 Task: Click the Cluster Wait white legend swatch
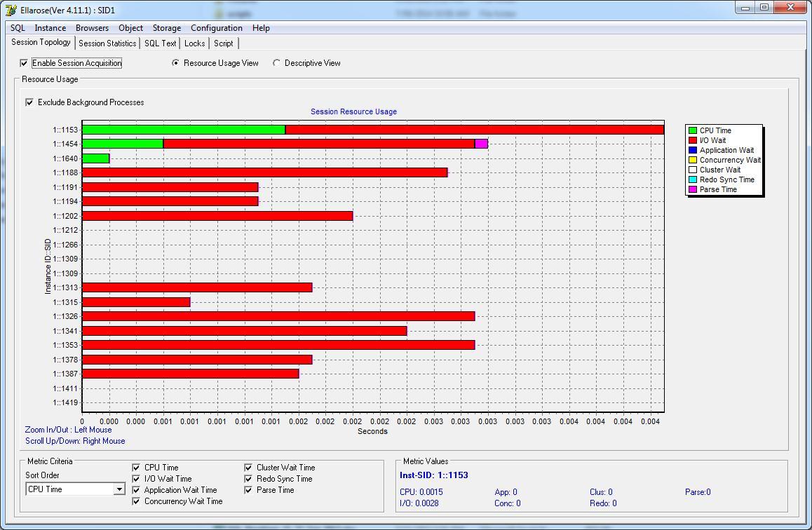coord(692,170)
